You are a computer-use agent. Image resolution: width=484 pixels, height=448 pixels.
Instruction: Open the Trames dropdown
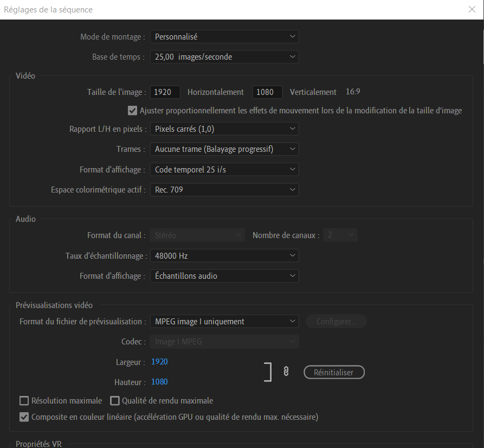(224, 149)
